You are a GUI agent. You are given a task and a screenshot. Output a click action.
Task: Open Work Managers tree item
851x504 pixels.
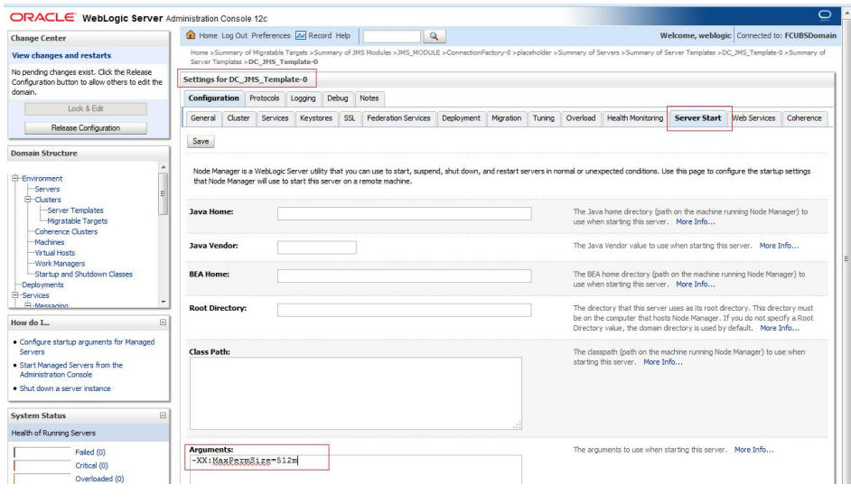(x=60, y=263)
